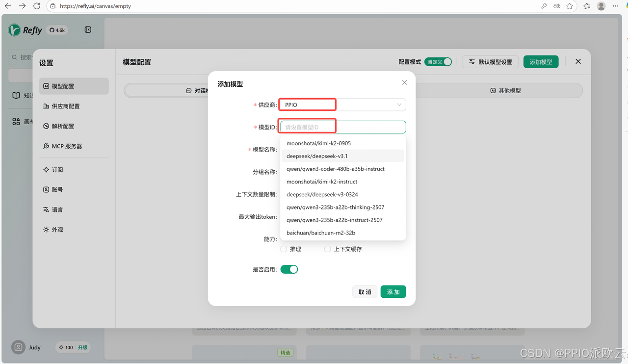Click the 添加 button in dialog
The image size is (628, 364).
pyautogui.click(x=393, y=292)
